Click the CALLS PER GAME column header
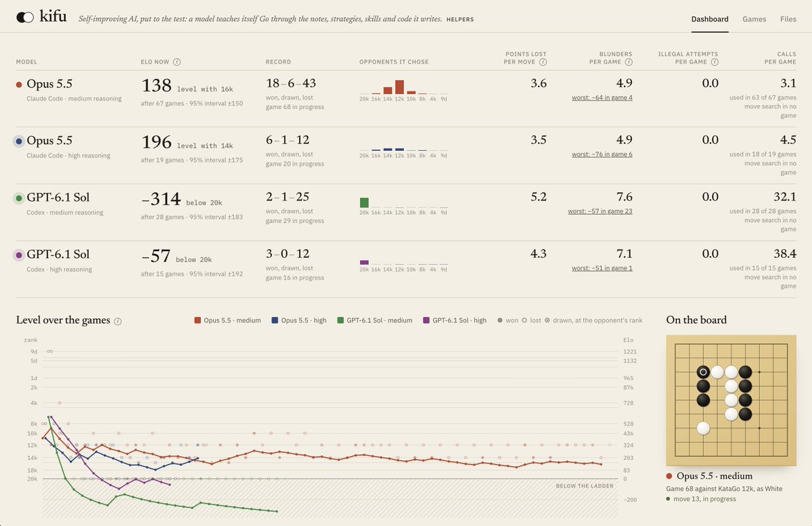 780,58
